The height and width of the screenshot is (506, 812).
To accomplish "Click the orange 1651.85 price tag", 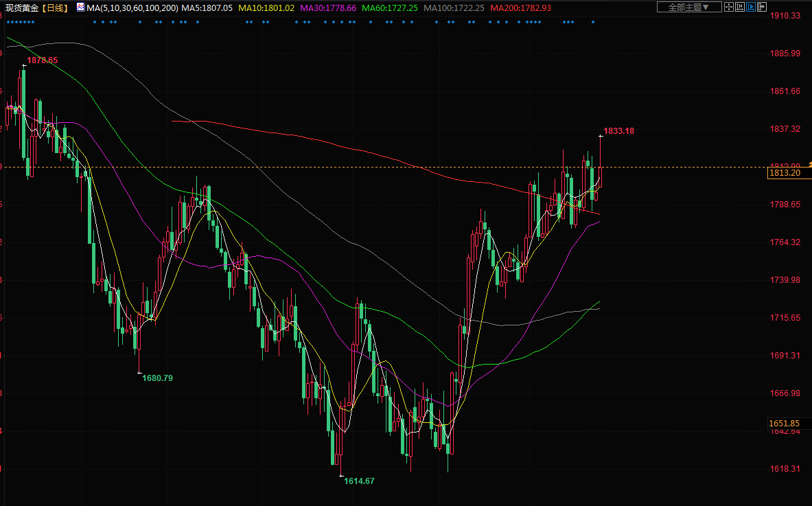I will click(x=785, y=423).
